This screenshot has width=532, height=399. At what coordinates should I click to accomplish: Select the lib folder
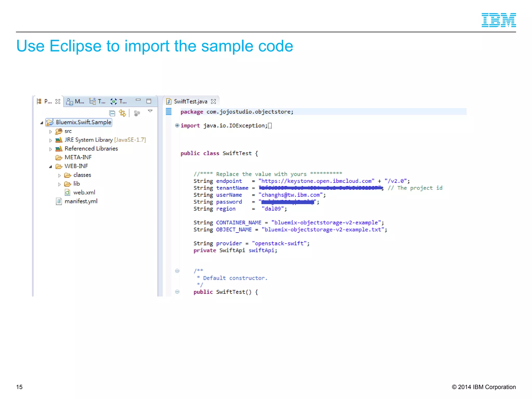pos(72,184)
